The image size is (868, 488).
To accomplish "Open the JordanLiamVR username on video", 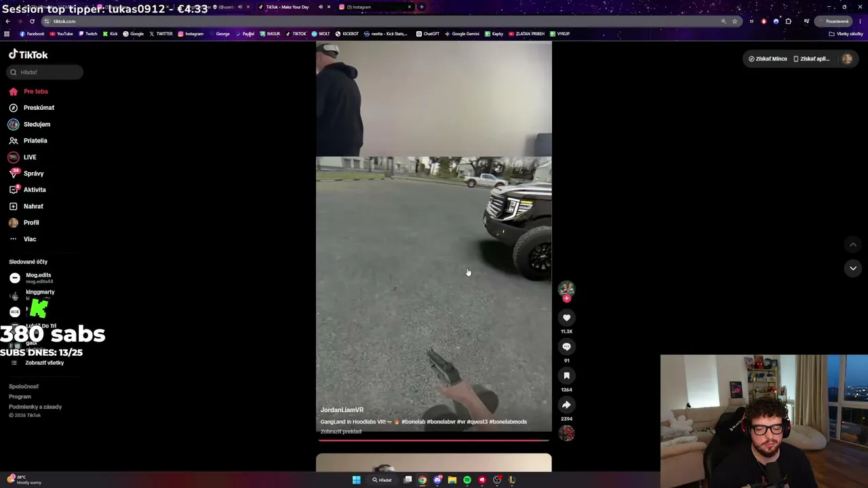I will [342, 410].
